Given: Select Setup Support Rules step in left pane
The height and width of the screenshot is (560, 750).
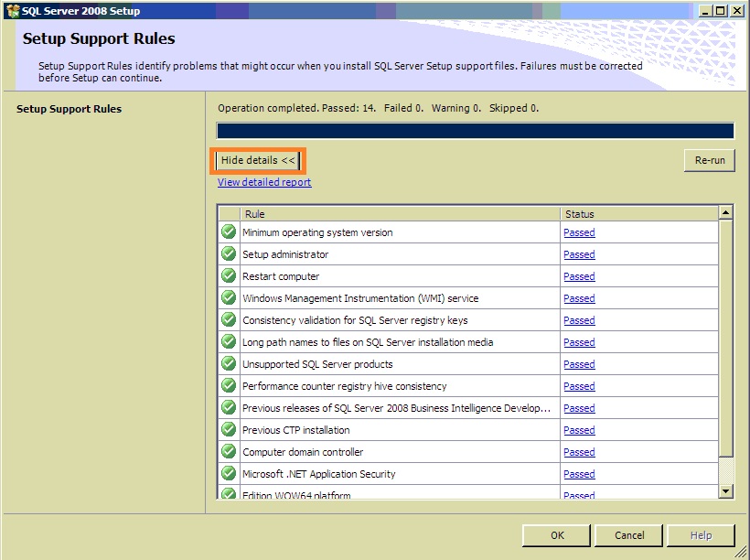Looking at the screenshot, I should (69, 109).
